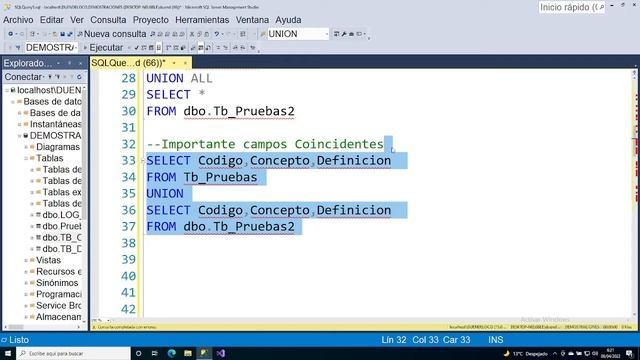Open the Editar menu

(x=51, y=20)
